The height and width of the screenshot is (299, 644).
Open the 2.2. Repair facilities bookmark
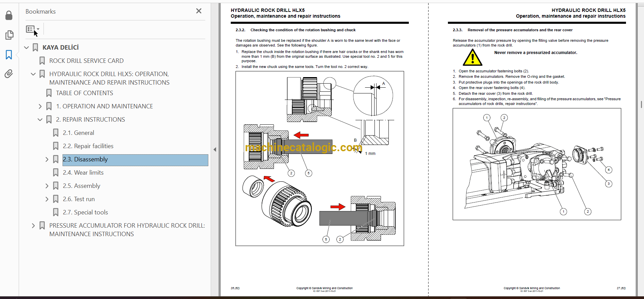coord(88,146)
